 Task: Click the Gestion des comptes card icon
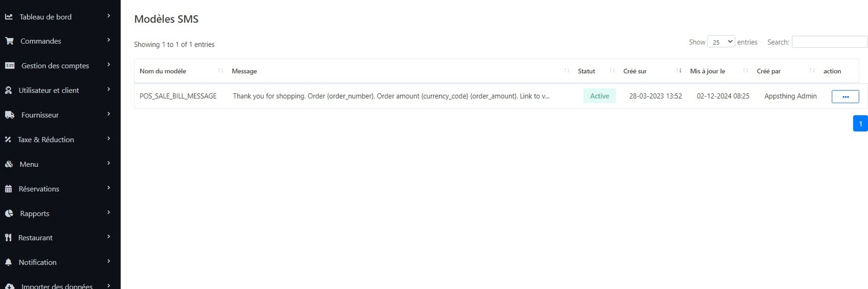(x=10, y=66)
